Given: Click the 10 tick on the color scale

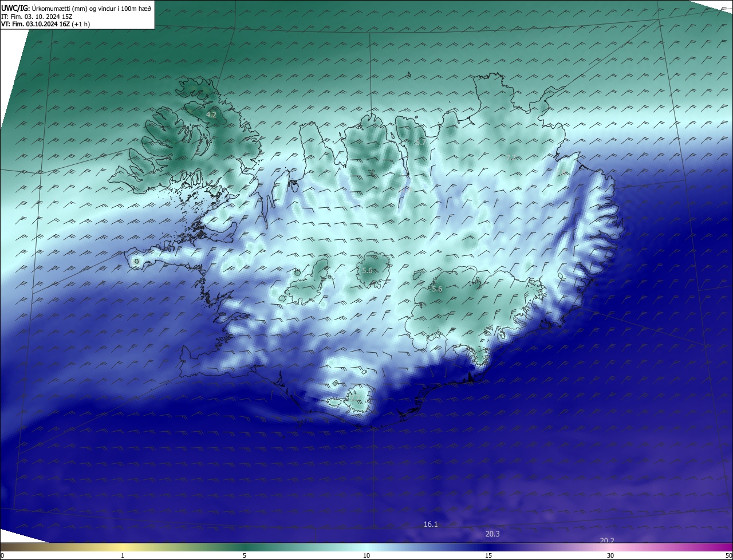Looking at the screenshot, I should [x=366, y=555].
